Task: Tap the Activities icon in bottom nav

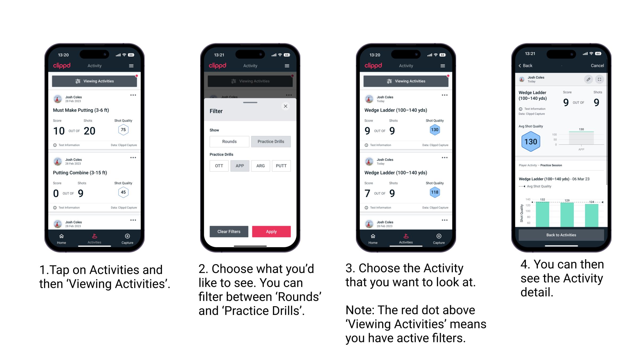Action: [94, 238]
